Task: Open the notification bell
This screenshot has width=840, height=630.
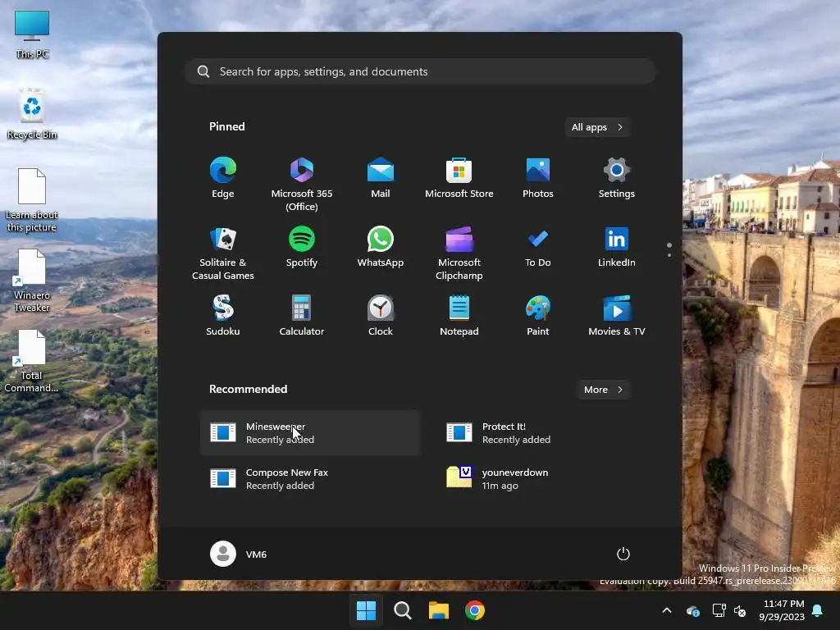Action: pos(818,610)
